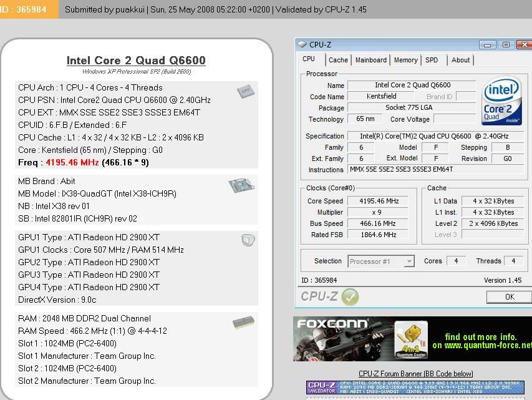The image size is (532, 400).
Task: Click the Intel Core 2 Quad logo
Action: coord(501,101)
